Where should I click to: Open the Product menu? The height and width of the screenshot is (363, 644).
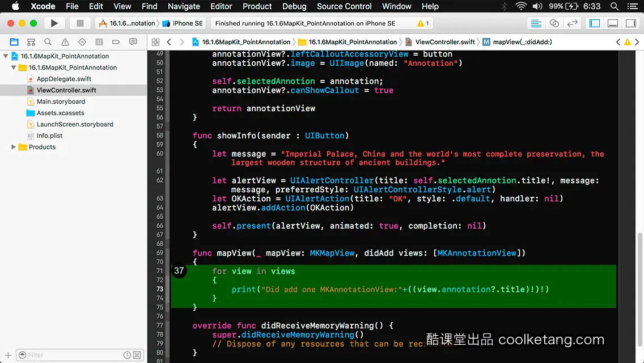tap(257, 6)
